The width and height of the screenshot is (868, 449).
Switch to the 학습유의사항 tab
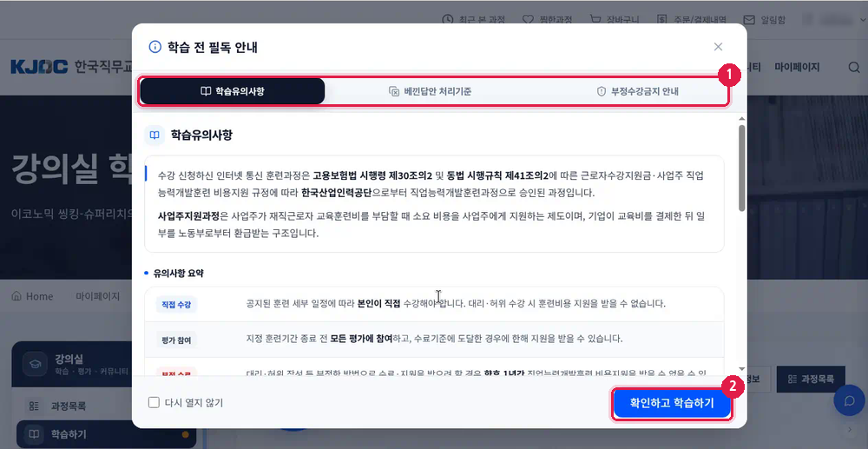[x=232, y=91]
